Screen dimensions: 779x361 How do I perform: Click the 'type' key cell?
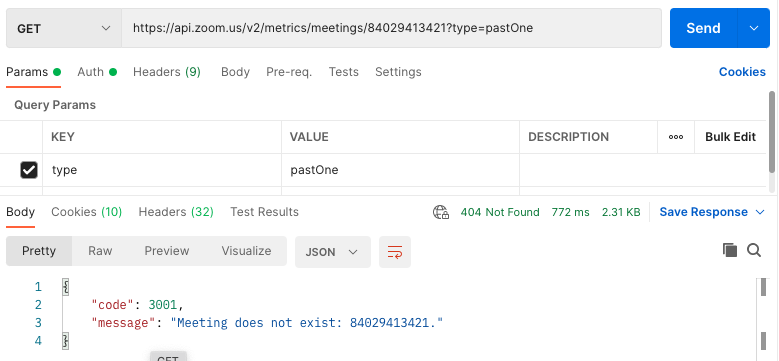162,170
